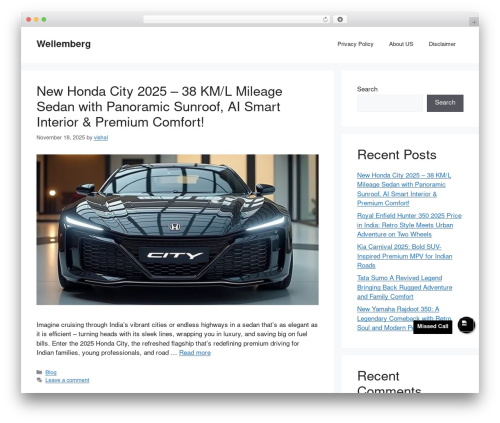Open the Blog category link
The height and width of the screenshot is (423, 500).
pyautogui.click(x=51, y=372)
